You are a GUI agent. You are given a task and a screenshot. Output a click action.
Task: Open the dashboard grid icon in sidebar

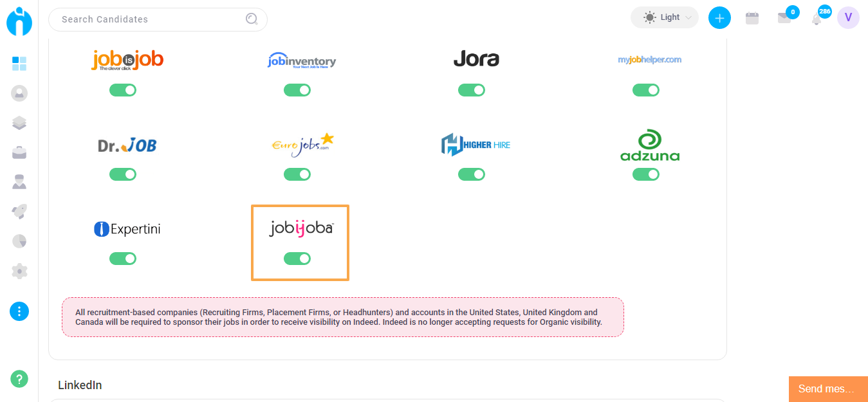[19, 64]
